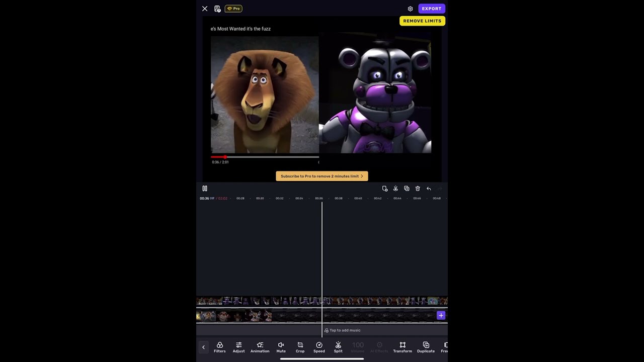Open project settings gear

click(410, 9)
